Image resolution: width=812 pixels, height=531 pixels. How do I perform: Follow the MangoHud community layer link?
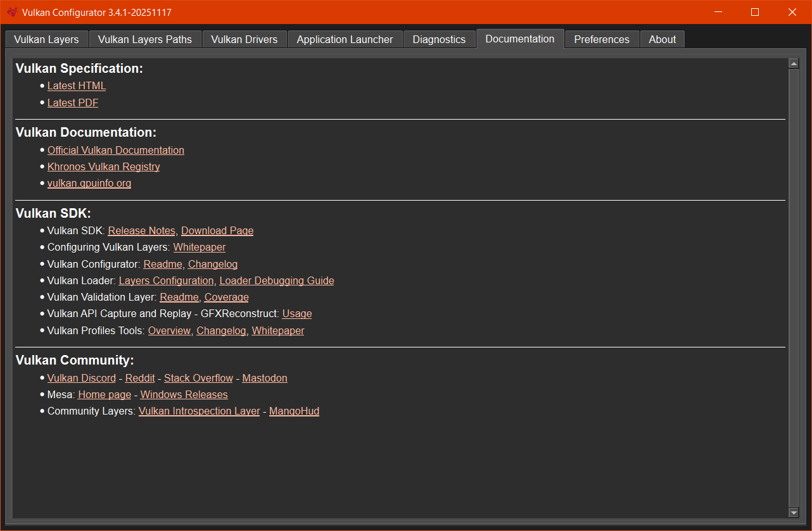[x=294, y=411]
